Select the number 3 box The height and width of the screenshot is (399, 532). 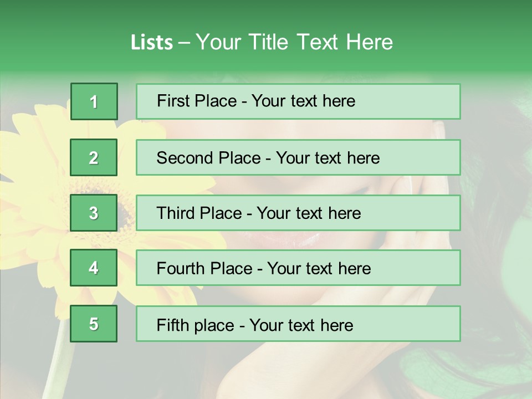click(94, 213)
